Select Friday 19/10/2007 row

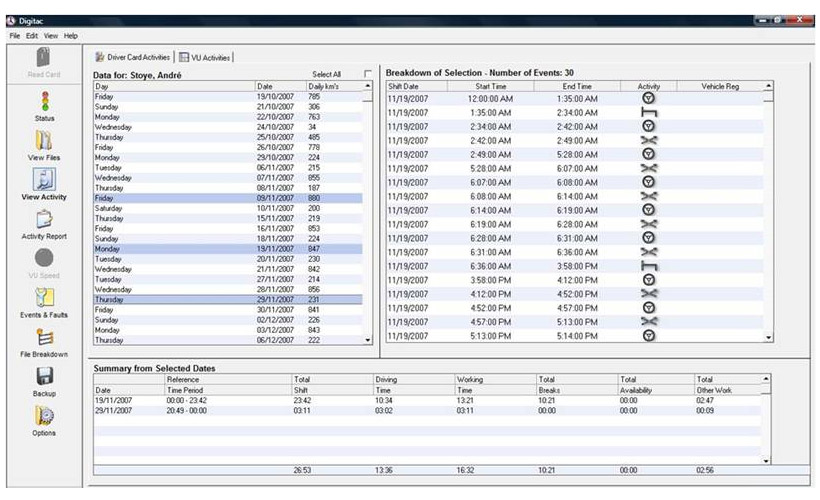[228, 97]
